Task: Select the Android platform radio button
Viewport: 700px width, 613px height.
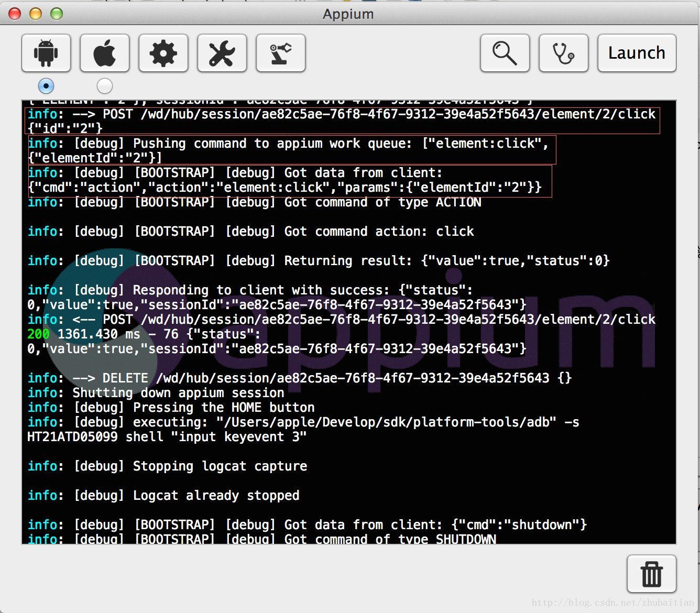Action: [x=46, y=86]
